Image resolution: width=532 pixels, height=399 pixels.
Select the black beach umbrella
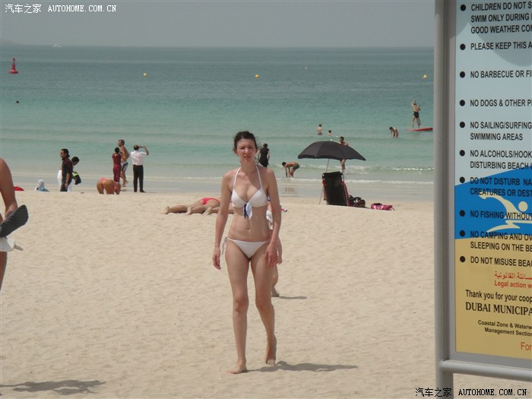(331, 150)
